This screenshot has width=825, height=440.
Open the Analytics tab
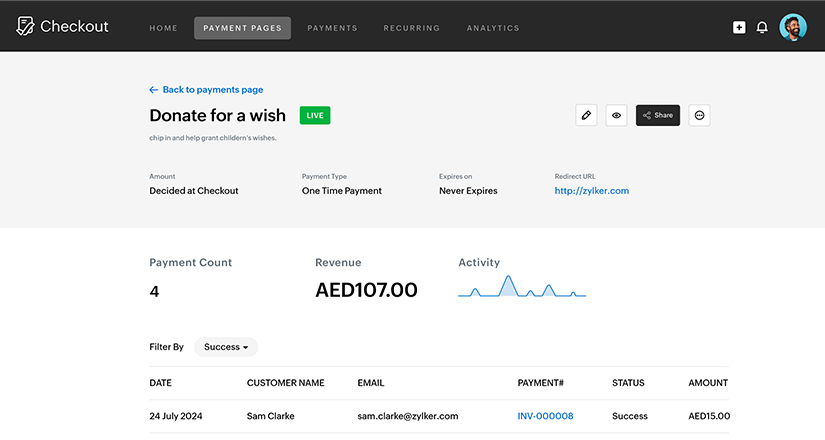(x=493, y=28)
